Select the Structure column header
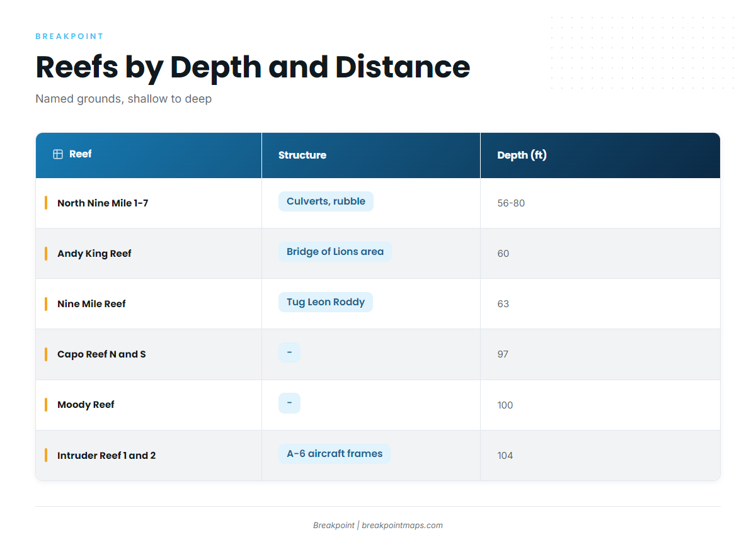756x547 pixels. coord(371,155)
